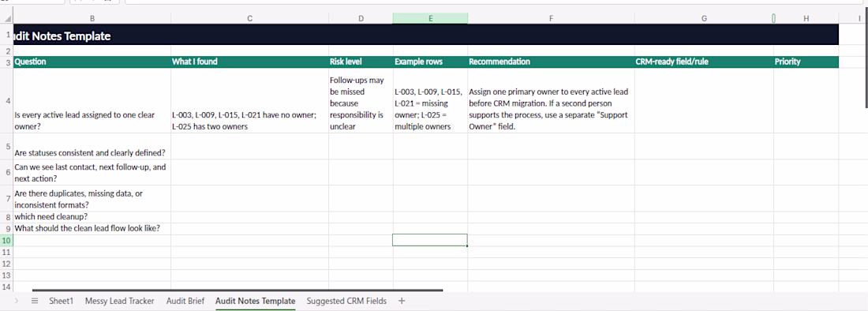Select the Risk level header cell
Viewport: 868px width, 311px height.
(x=361, y=62)
